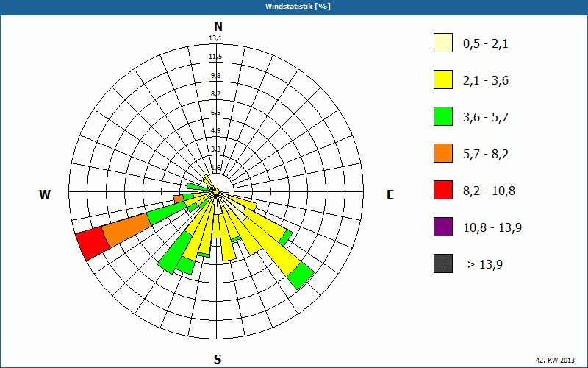
Task: Click the green 3,6 - 5,7 legend swatch
Action: point(443,116)
